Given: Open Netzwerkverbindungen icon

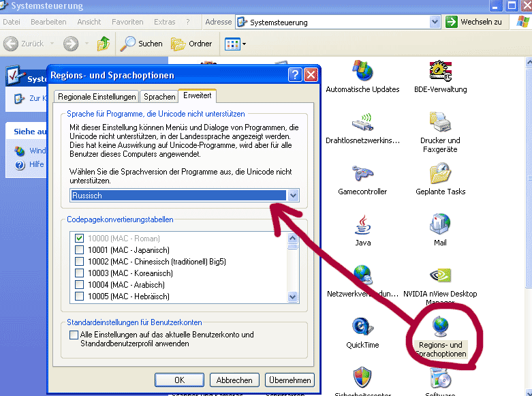Looking at the screenshot, I should point(362,275).
